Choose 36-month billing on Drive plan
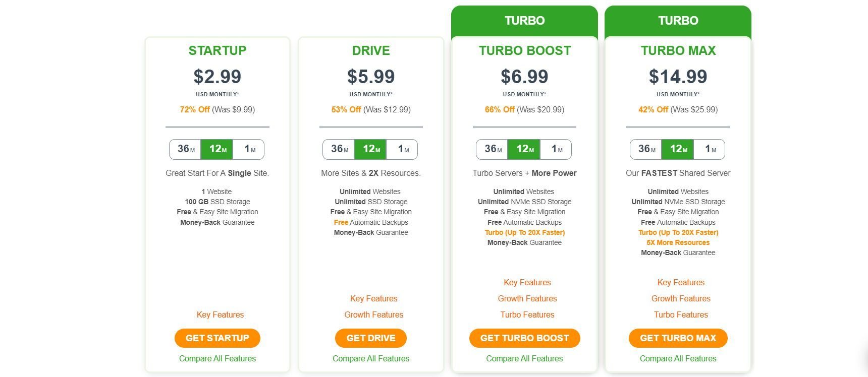Viewport: 868px width, 377px height. click(339, 149)
